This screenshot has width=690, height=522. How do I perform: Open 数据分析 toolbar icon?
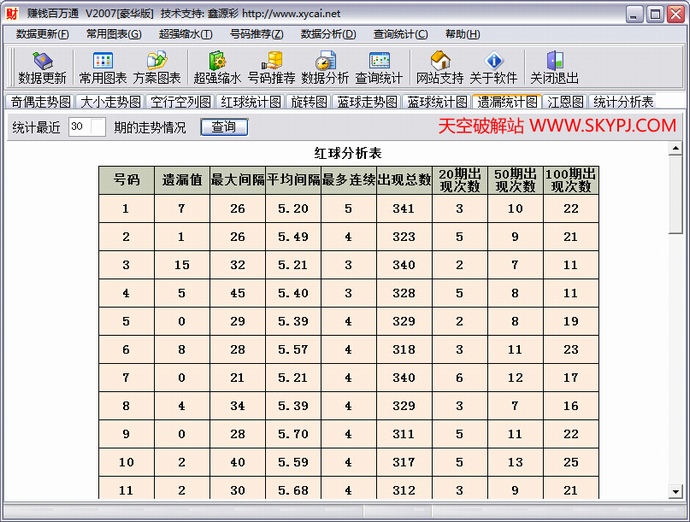[325, 68]
